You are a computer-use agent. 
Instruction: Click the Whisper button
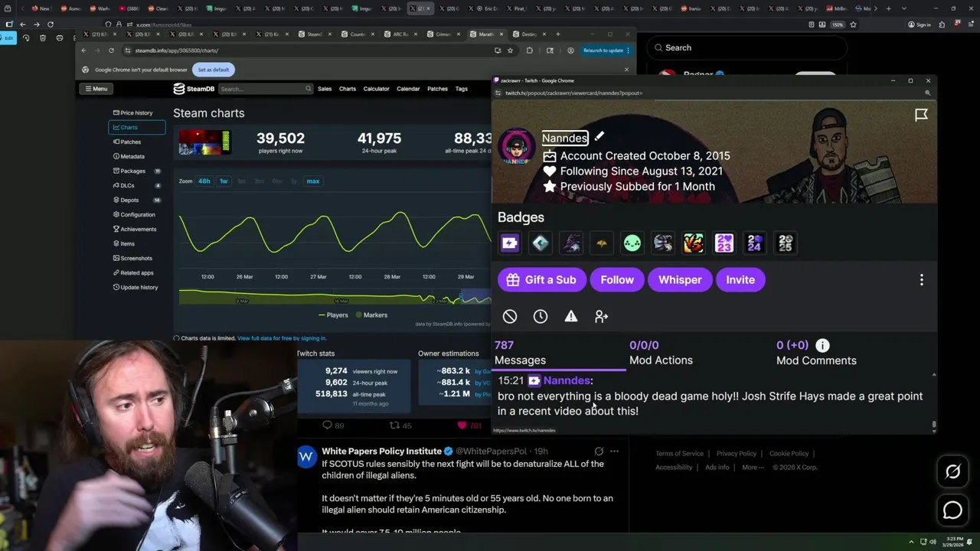click(x=680, y=279)
